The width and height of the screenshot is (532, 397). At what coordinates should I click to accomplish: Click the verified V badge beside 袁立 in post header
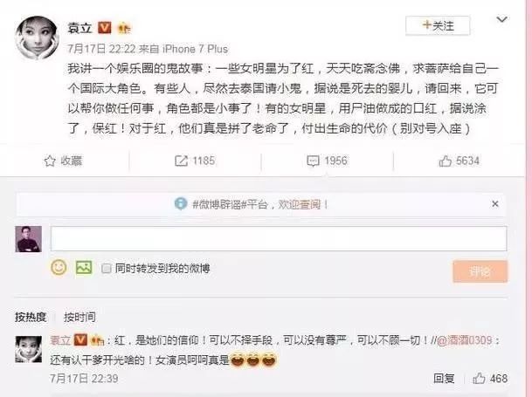click(105, 27)
